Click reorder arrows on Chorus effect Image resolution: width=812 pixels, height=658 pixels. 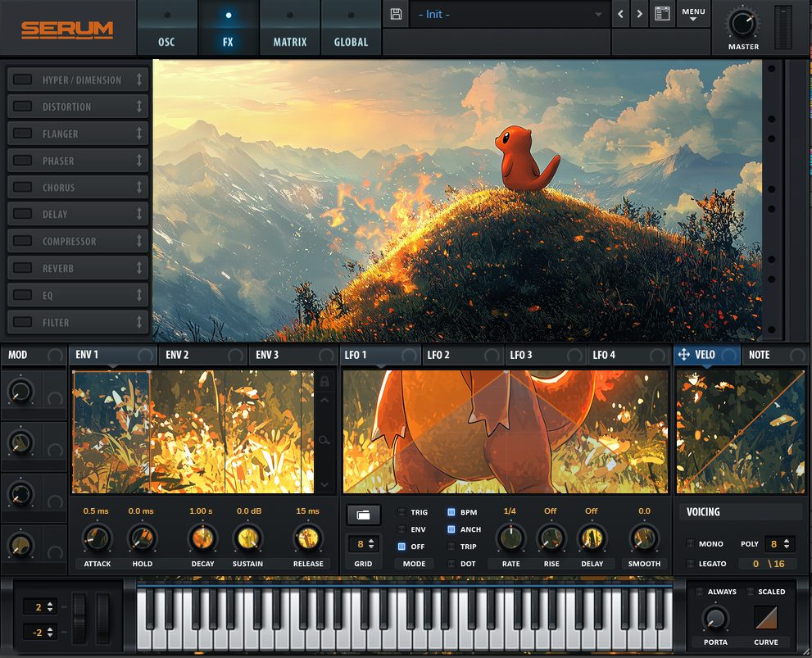pyautogui.click(x=139, y=188)
